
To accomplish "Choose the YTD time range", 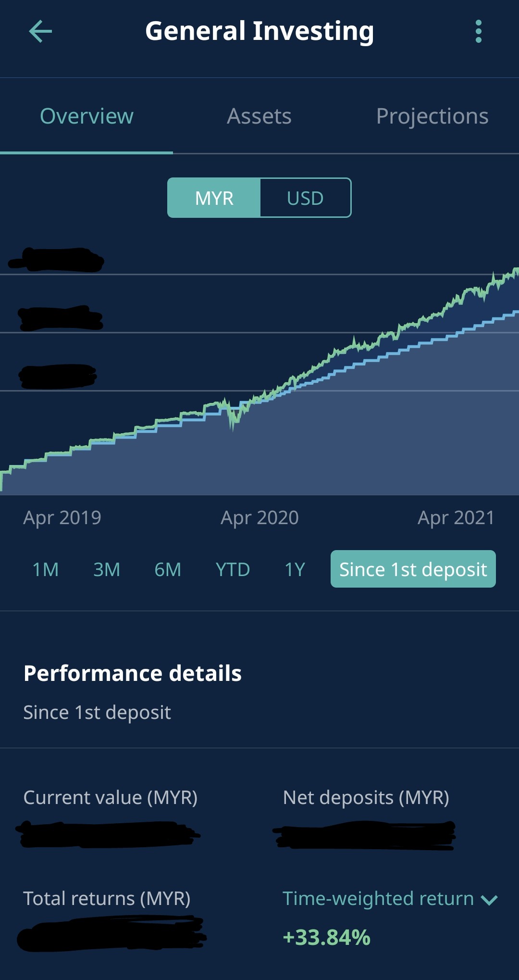I will [x=233, y=569].
